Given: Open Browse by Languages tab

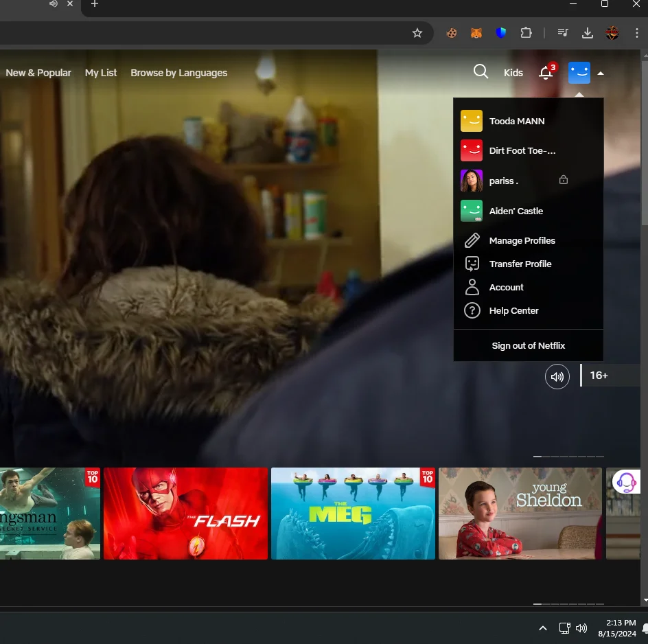Looking at the screenshot, I should [179, 73].
